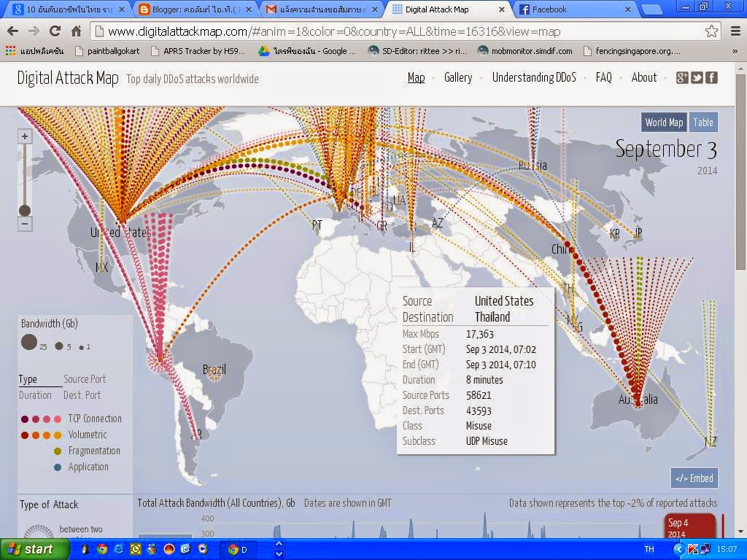This screenshot has height=560, width=747.
Task: Open the paintballgokart bookmark
Action: 108,50
